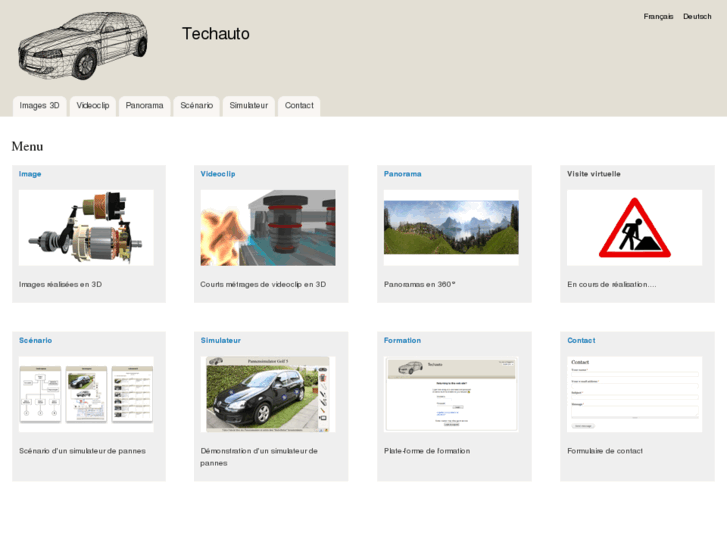This screenshot has width=727, height=545.
Task: Click the roadworks warning sign image
Action: pos(635,228)
